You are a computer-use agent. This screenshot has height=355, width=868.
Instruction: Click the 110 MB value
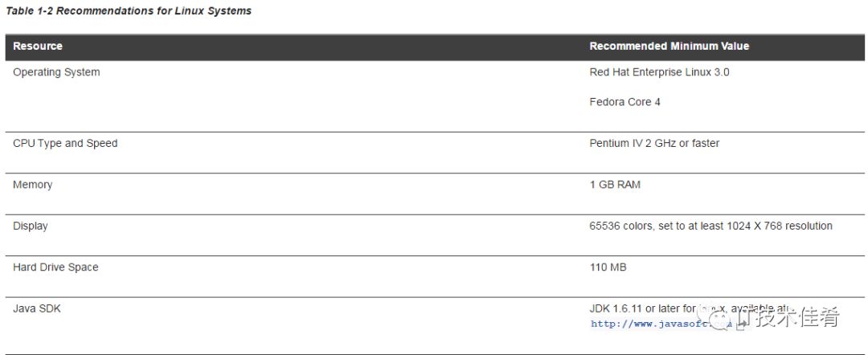click(x=608, y=267)
